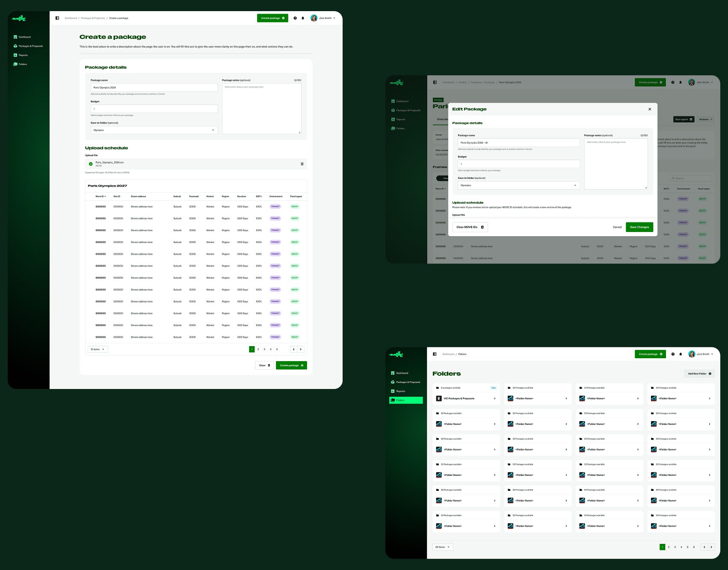This screenshot has width=728, height=570.
Task: Delete the uploaded Paris_Olympics_2024.csv file
Action: tap(302, 164)
